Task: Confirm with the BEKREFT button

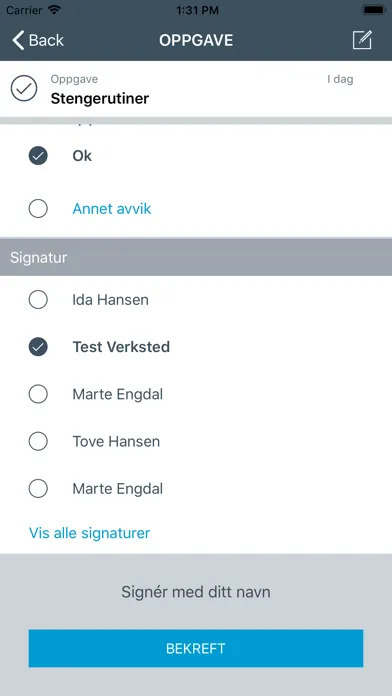Action: click(x=196, y=648)
